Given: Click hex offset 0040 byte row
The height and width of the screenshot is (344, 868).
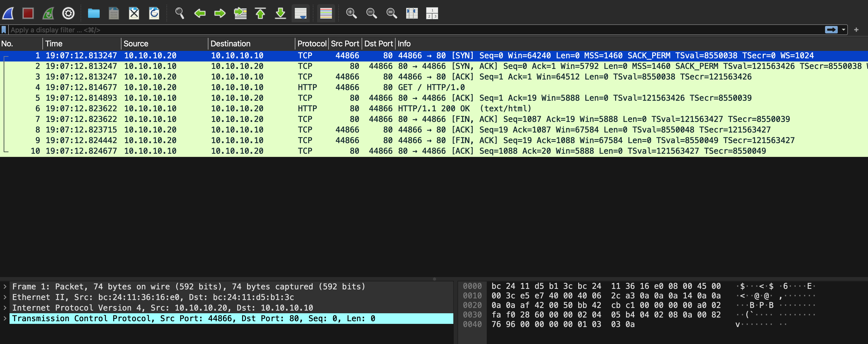Looking at the screenshot, I should pos(563,324).
